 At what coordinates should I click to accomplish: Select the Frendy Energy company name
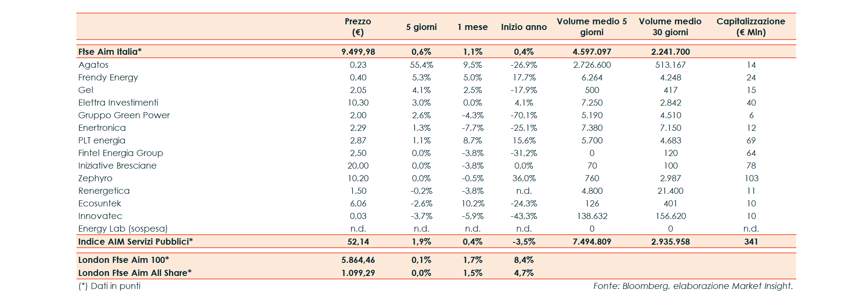[x=108, y=77]
